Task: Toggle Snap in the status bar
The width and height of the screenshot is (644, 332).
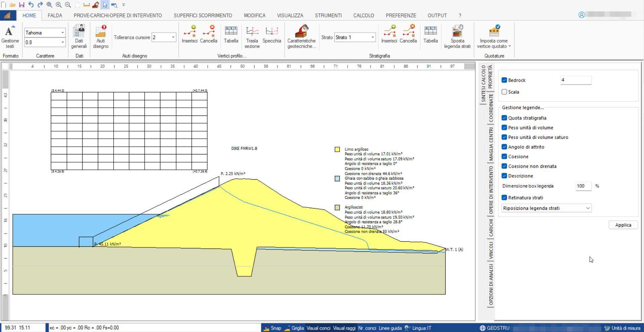Action: [272, 328]
